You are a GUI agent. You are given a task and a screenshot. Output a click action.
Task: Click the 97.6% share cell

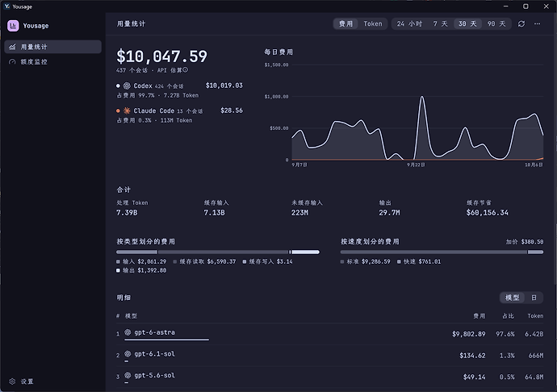(505, 334)
